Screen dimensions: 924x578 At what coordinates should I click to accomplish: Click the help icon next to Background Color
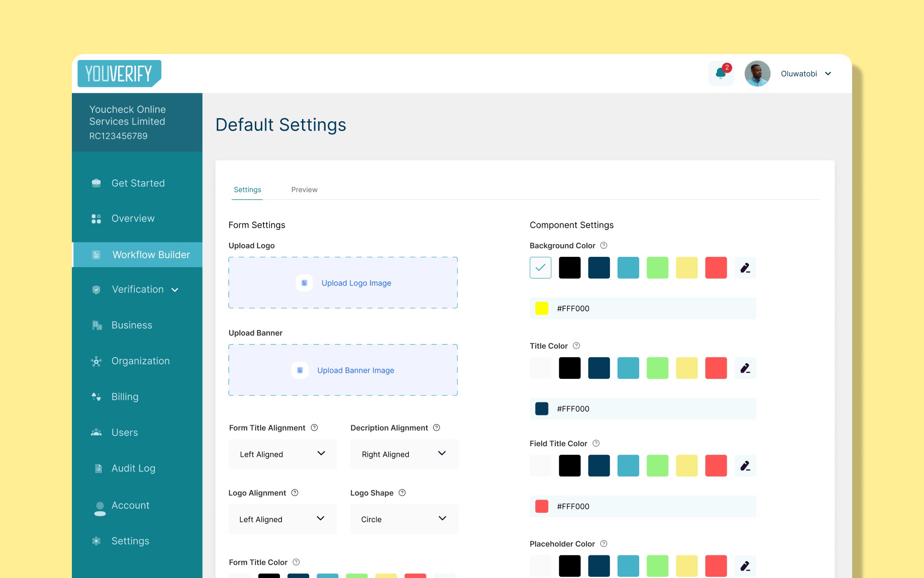pyautogui.click(x=604, y=245)
